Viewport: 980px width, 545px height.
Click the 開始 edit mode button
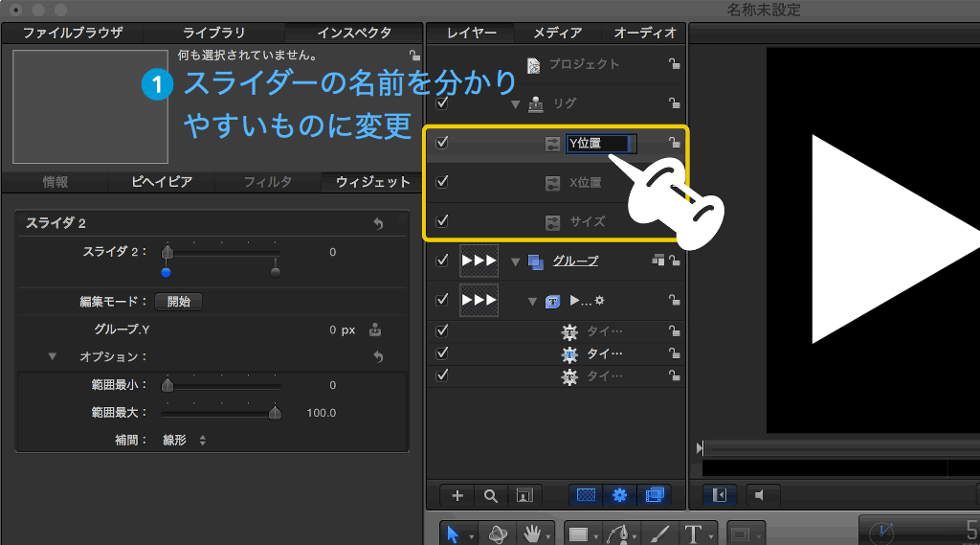pos(178,302)
